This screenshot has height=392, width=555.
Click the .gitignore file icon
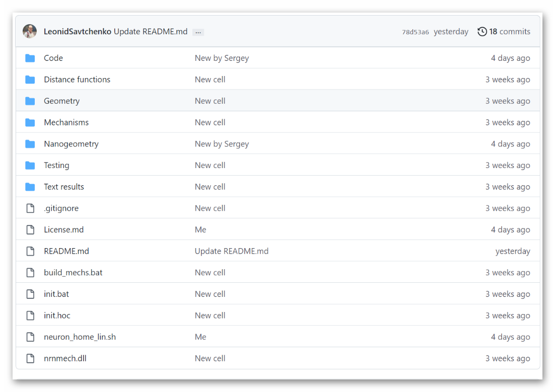(30, 208)
